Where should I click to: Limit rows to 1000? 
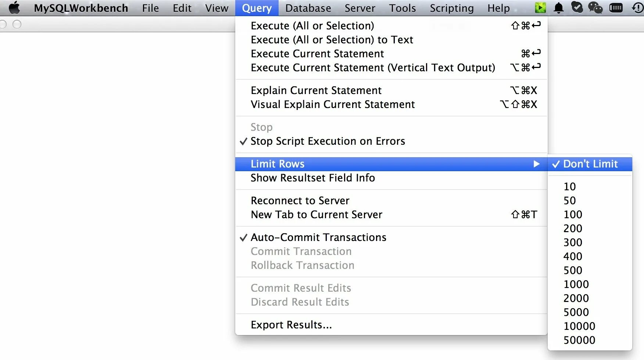point(576,284)
